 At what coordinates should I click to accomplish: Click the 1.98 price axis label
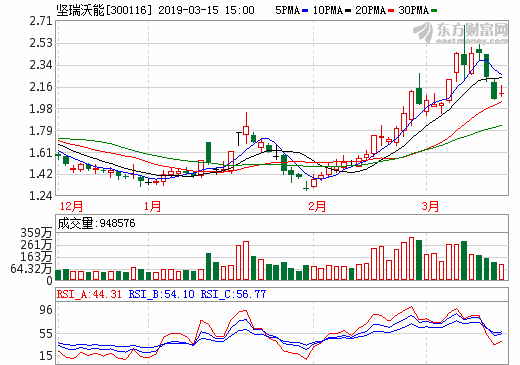click(x=41, y=109)
